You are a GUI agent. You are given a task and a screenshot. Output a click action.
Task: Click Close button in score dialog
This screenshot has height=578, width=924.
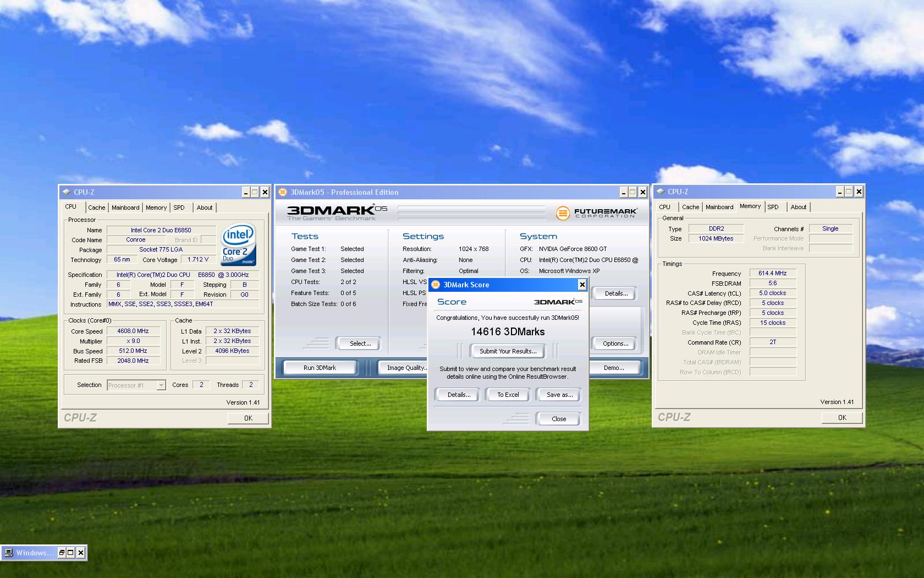pyautogui.click(x=559, y=419)
